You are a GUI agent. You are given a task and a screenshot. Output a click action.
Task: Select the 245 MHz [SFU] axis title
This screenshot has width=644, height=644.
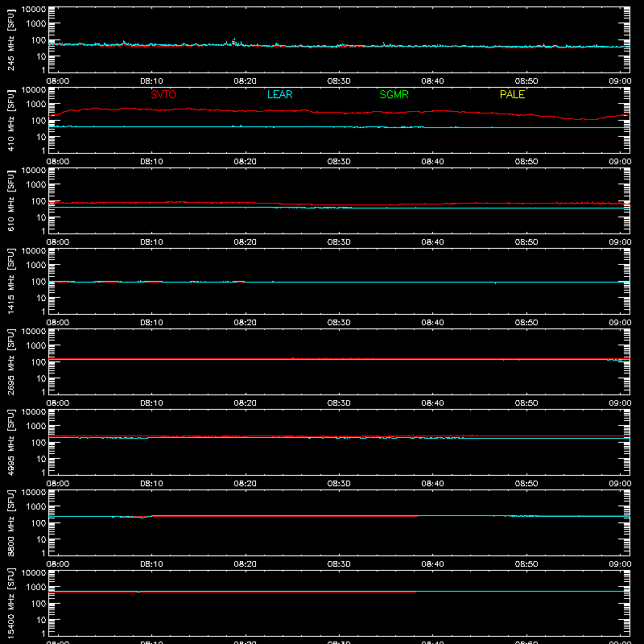pyautogui.click(x=10, y=39)
